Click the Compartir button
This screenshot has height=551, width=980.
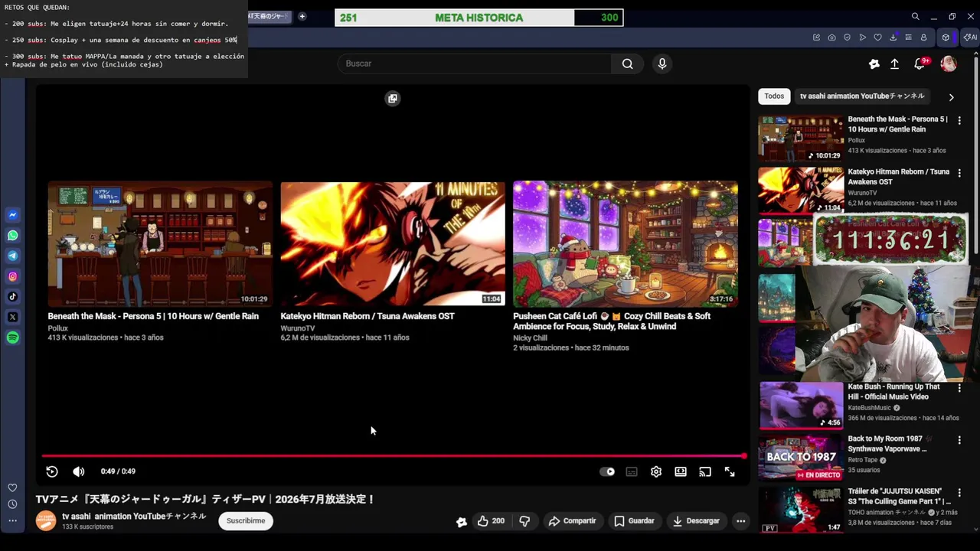(x=572, y=521)
